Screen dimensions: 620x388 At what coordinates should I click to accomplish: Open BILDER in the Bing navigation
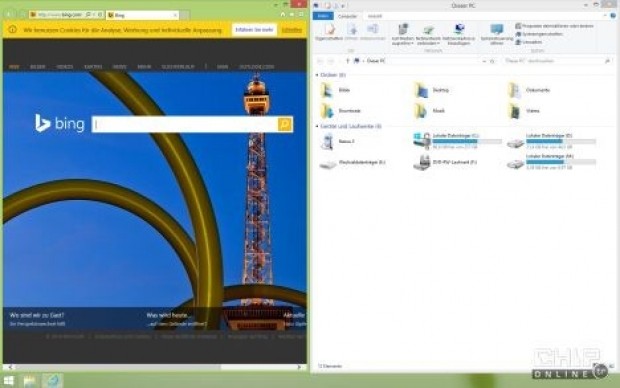(x=38, y=67)
